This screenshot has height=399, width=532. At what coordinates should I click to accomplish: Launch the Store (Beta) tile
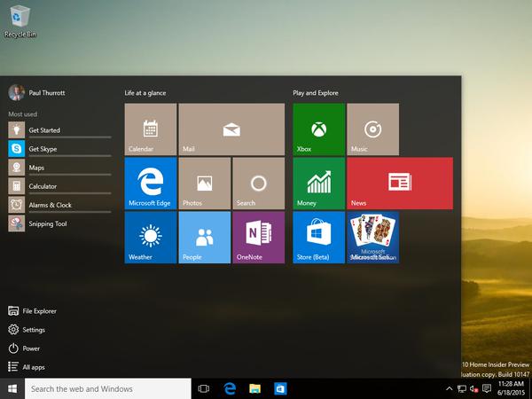point(318,237)
